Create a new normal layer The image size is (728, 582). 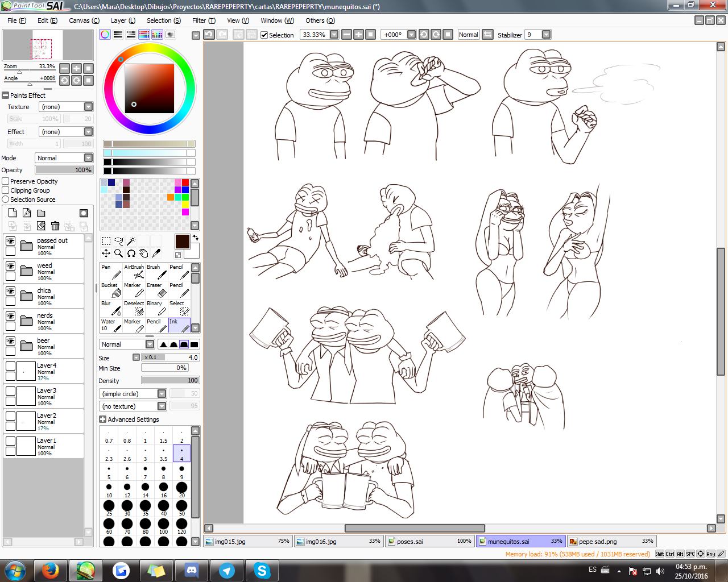point(13,213)
